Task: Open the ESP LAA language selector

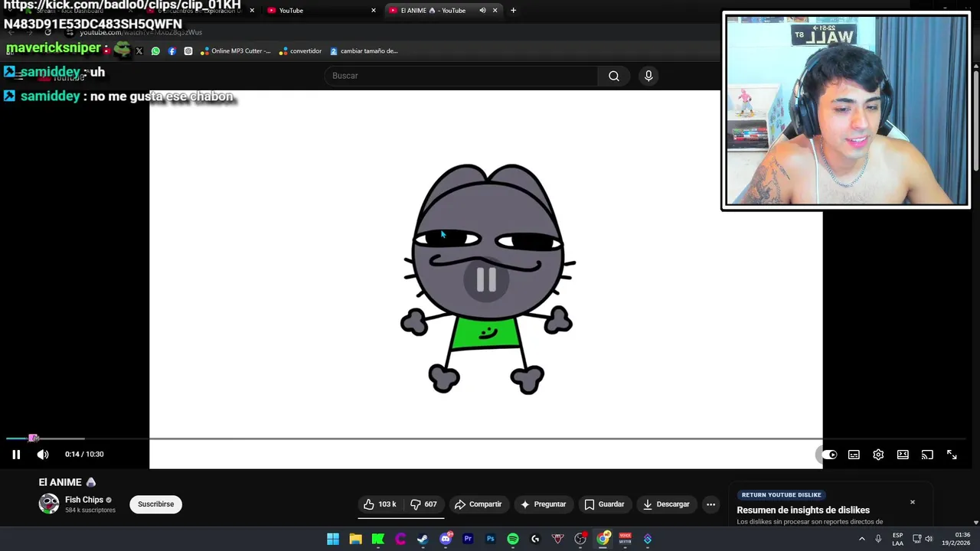Action: coord(897,539)
